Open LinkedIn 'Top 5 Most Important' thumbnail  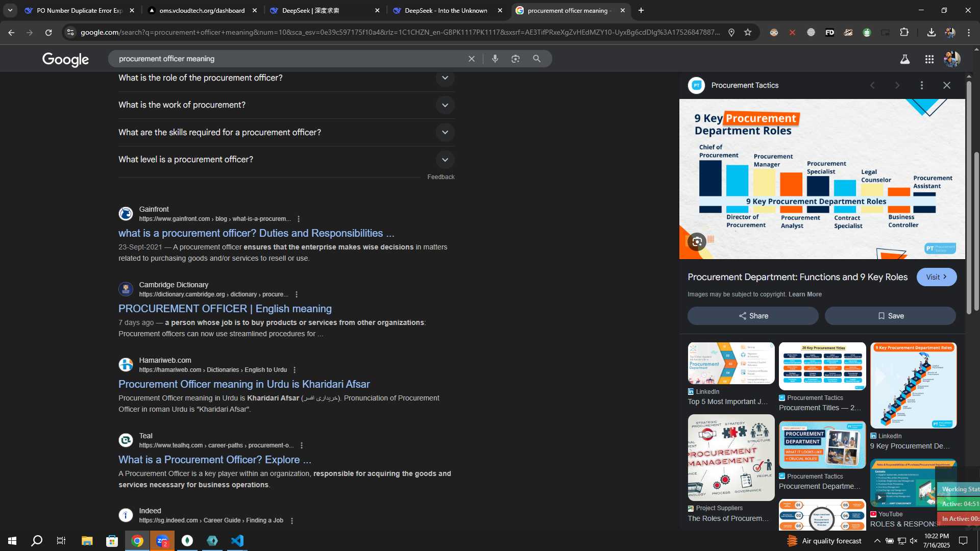(x=731, y=363)
